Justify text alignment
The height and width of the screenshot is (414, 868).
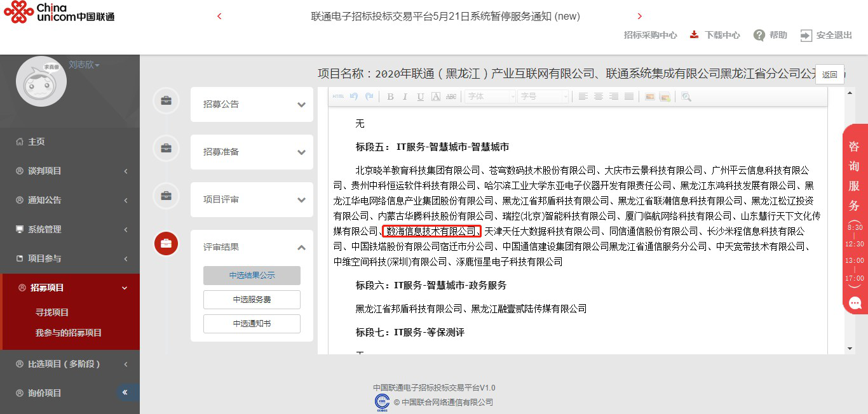(629, 97)
